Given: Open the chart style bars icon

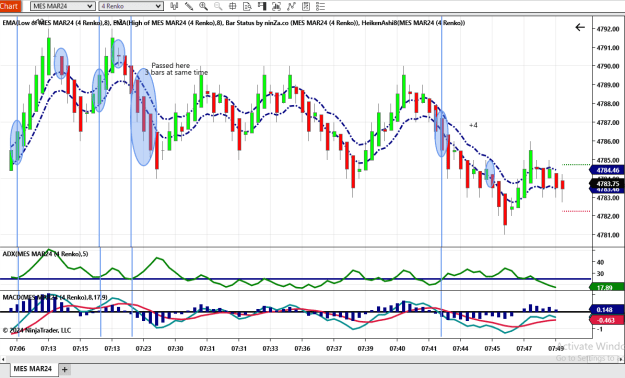Looking at the screenshot, I should (174, 6).
